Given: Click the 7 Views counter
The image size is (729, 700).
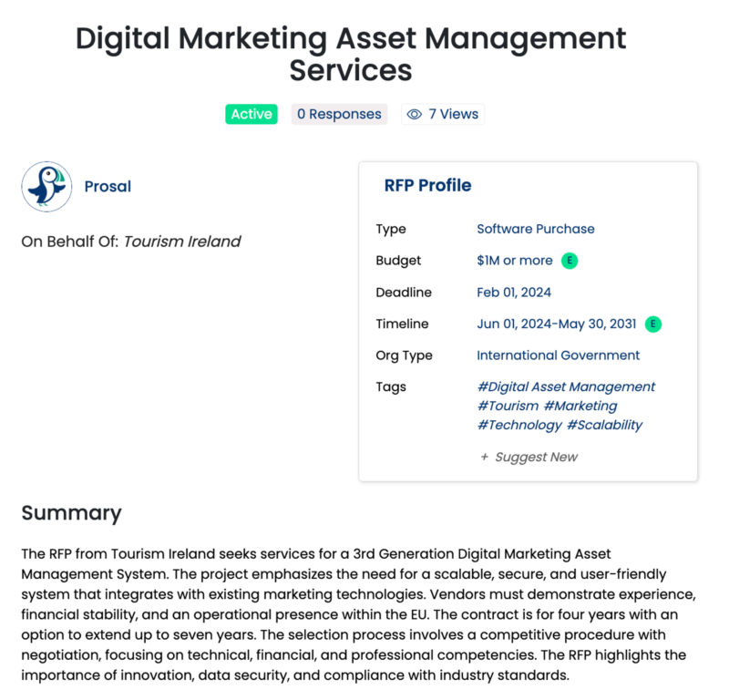Looking at the screenshot, I should click(x=443, y=114).
